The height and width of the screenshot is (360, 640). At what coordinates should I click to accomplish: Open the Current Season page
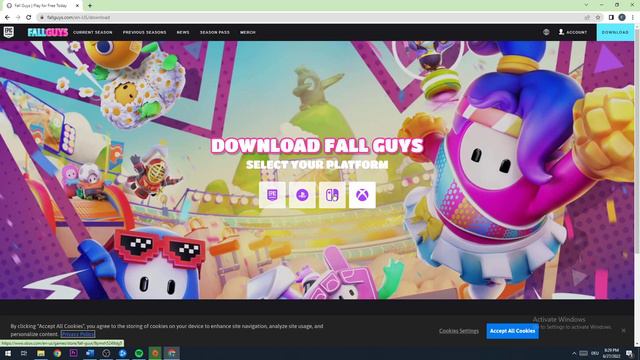(93, 32)
